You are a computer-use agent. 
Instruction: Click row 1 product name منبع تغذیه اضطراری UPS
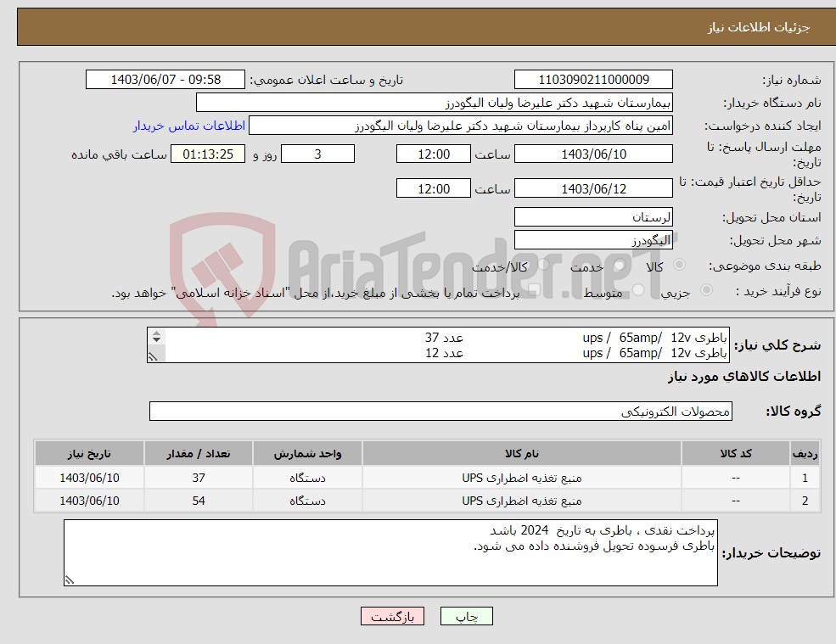[521, 478]
